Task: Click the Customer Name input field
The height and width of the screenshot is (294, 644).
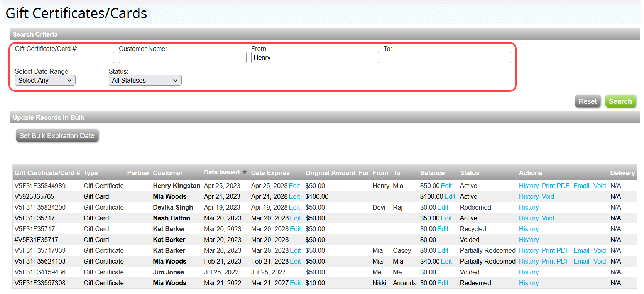Action: pos(183,57)
